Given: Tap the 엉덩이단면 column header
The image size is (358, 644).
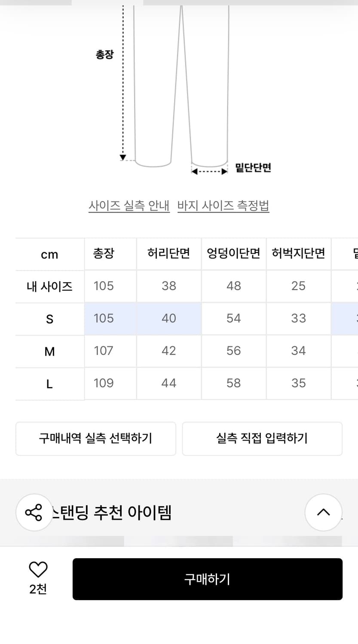Looking at the screenshot, I should pos(233,254).
